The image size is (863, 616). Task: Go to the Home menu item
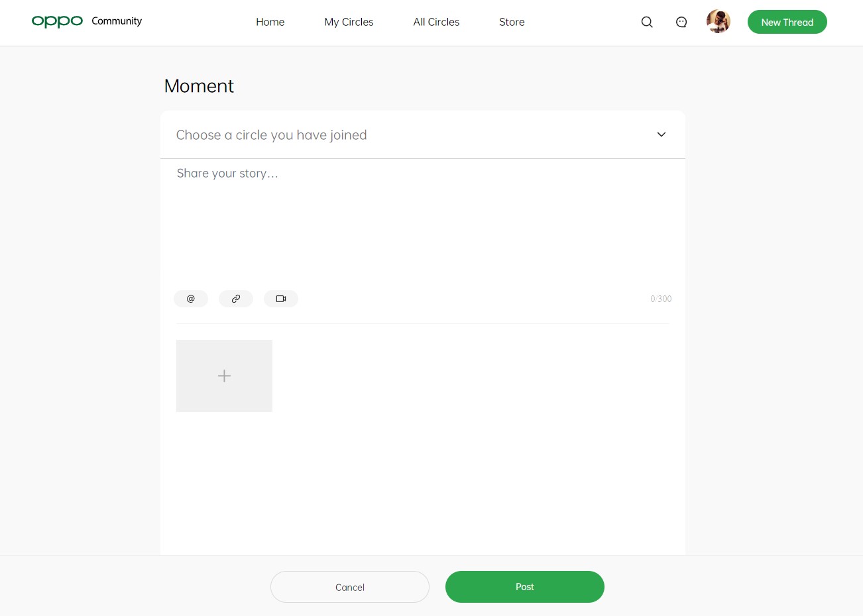pyautogui.click(x=270, y=22)
